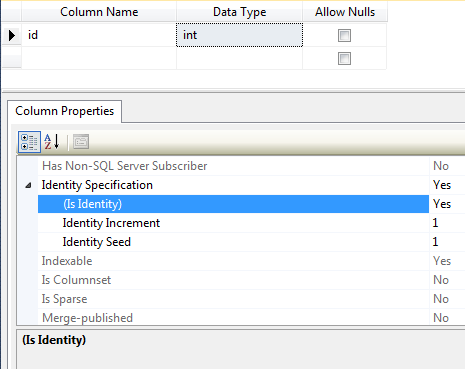This screenshot has width=465, height=369.
Task: Open the int data type cell dropdown
Action: click(239, 35)
